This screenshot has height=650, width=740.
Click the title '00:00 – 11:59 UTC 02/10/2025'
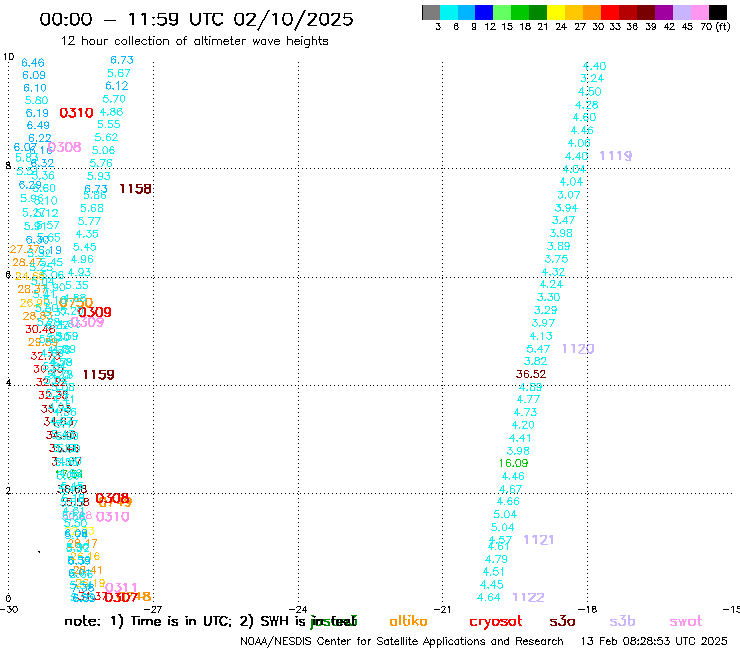(x=196, y=19)
